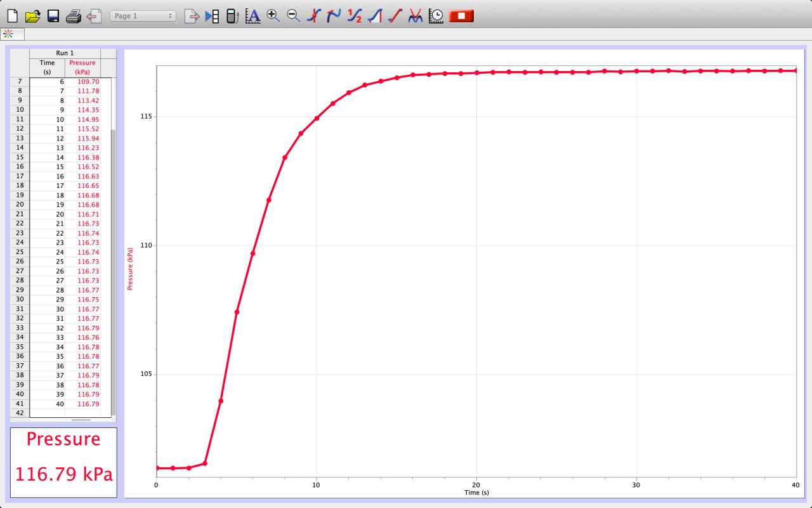Activate the Examine tool
Screen dimensions: 812x508
click(x=313, y=16)
